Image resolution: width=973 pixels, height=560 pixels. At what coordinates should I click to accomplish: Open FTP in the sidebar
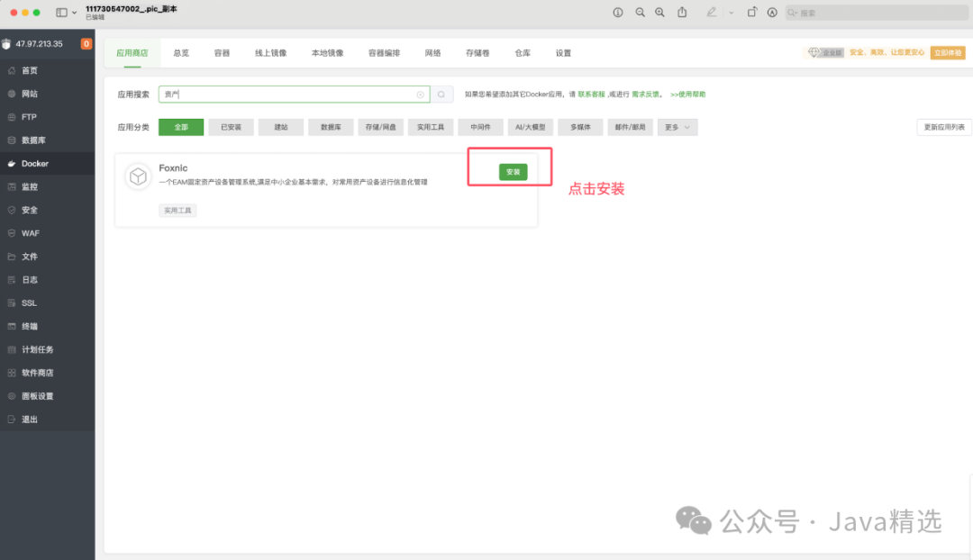click(47, 116)
